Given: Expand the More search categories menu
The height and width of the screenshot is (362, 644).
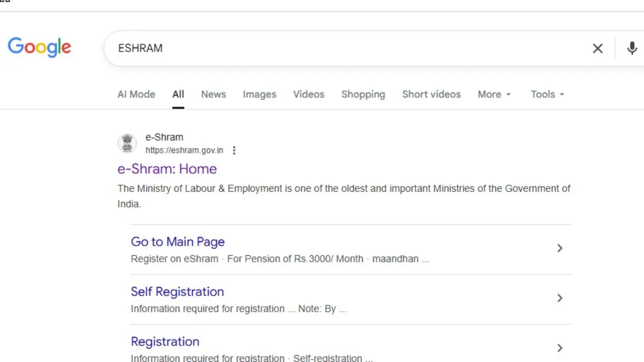Looking at the screenshot, I should coord(494,94).
